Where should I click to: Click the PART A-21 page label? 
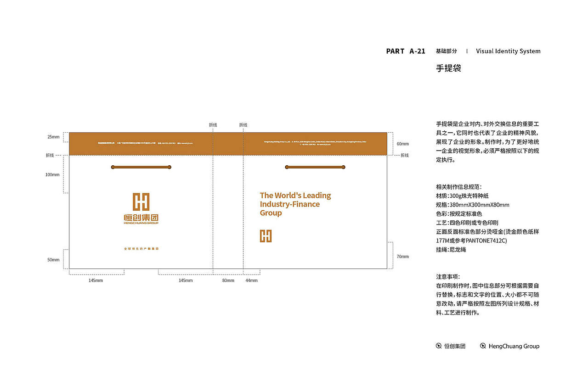pos(406,51)
